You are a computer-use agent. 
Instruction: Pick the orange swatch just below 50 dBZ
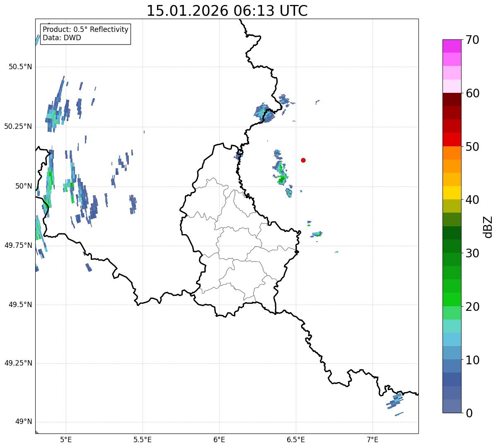[452, 153]
